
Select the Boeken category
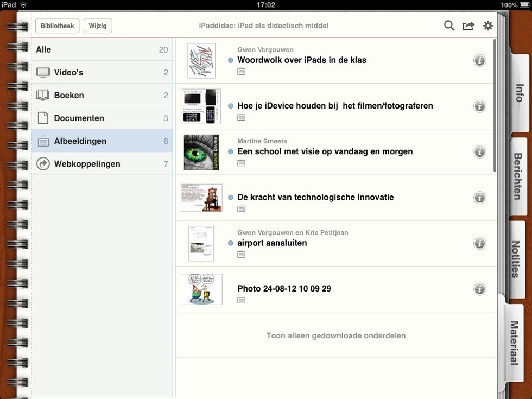click(102, 95)
